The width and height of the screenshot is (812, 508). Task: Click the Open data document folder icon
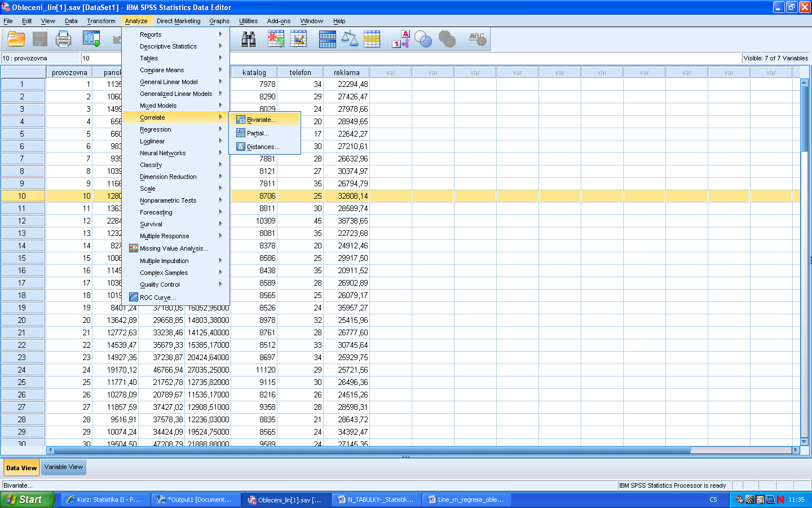point(16,39)
